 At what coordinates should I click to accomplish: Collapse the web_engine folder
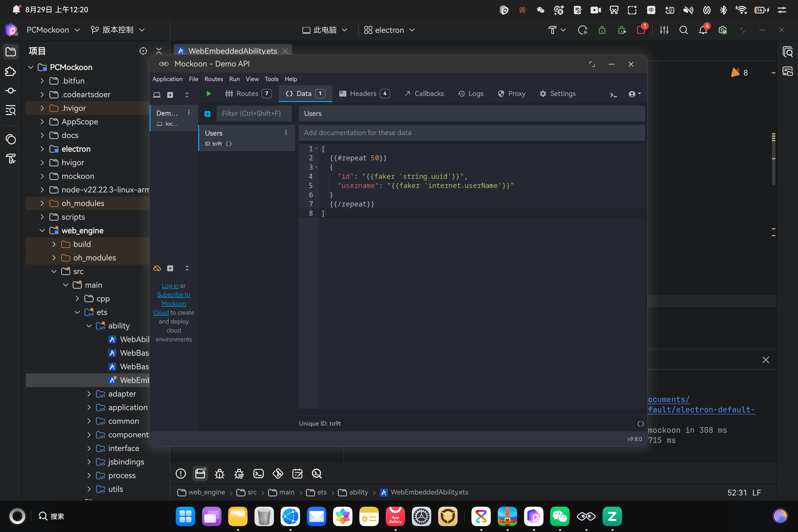[42, 231]
